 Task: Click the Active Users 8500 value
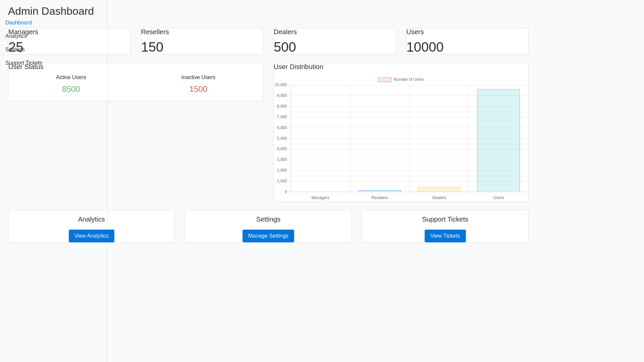(x=71, y=89)
